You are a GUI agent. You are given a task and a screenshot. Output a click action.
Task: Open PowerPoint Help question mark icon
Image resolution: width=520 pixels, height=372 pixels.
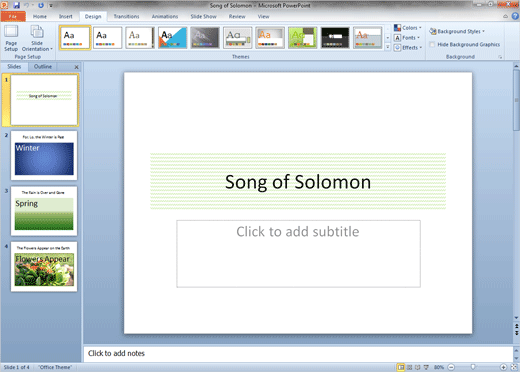pyautogui.click(x=515, y=16)
